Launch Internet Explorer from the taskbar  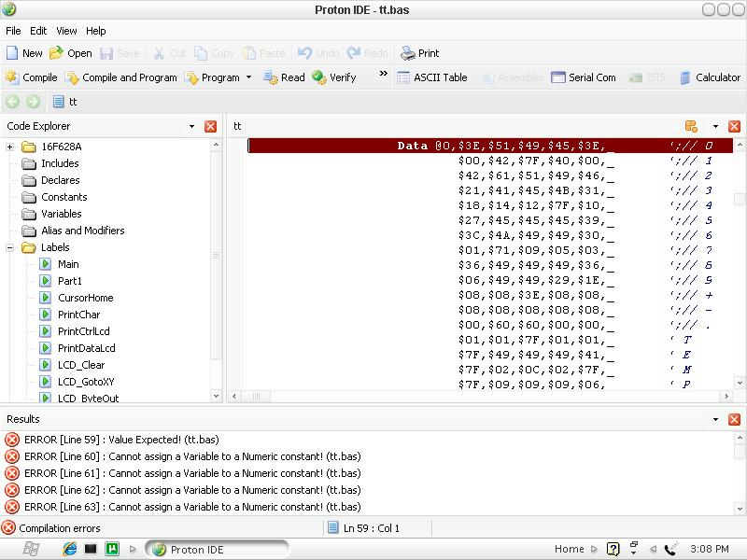point(69,549)
